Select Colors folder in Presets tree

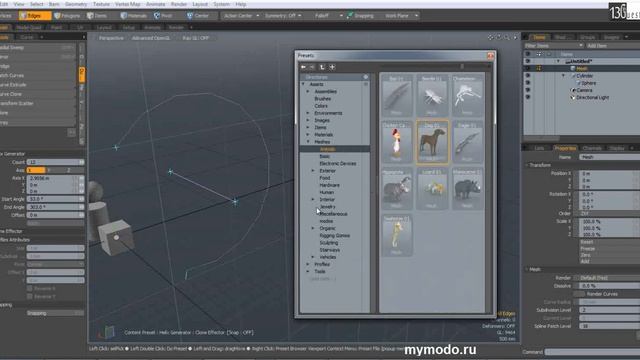click(x=321, y=106)
